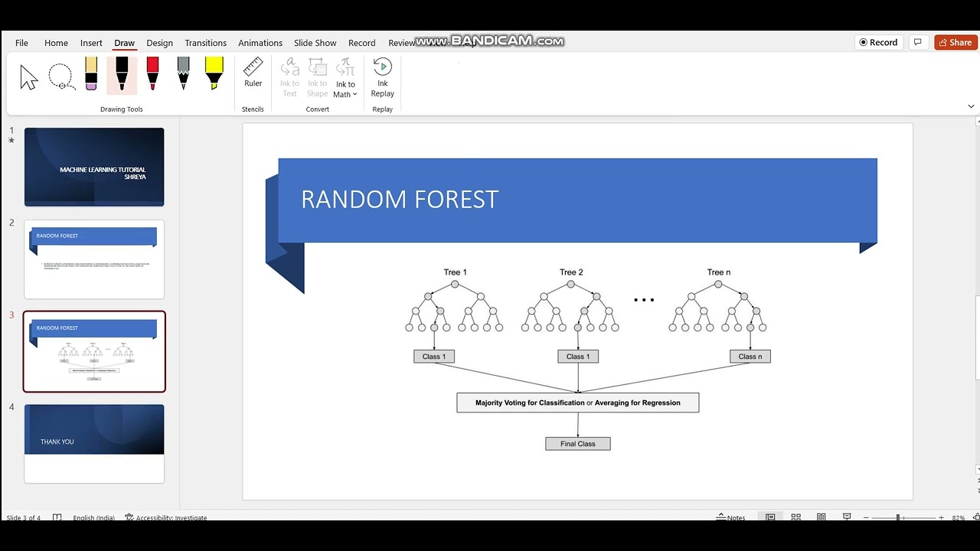
Task: Click Ink to Shape button
Action: [x=317, y=77]
